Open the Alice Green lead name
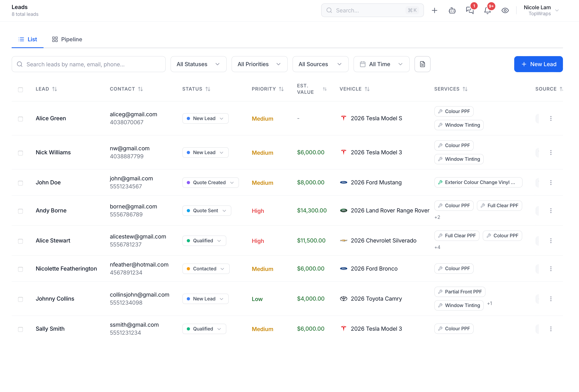 (x=51, y=118)
